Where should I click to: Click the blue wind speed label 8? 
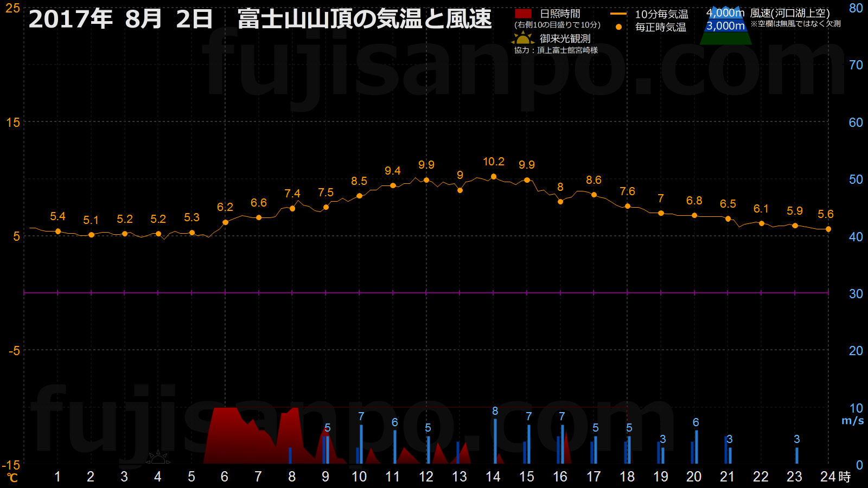(495, 411)
